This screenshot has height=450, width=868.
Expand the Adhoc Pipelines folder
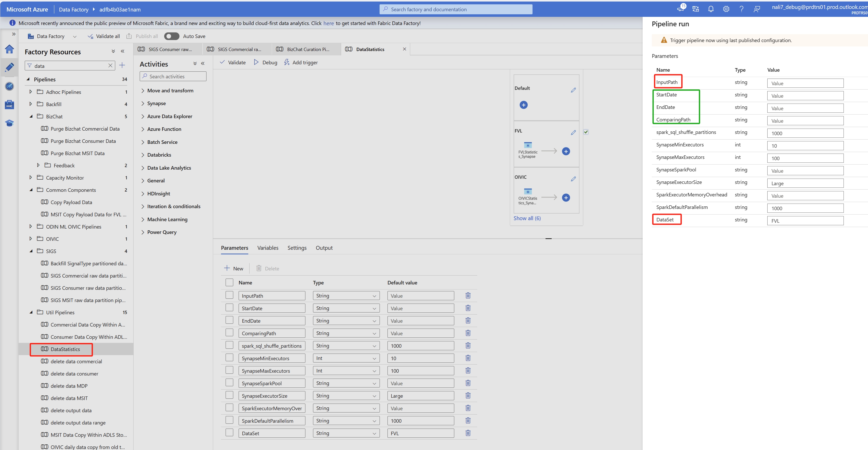31,92
